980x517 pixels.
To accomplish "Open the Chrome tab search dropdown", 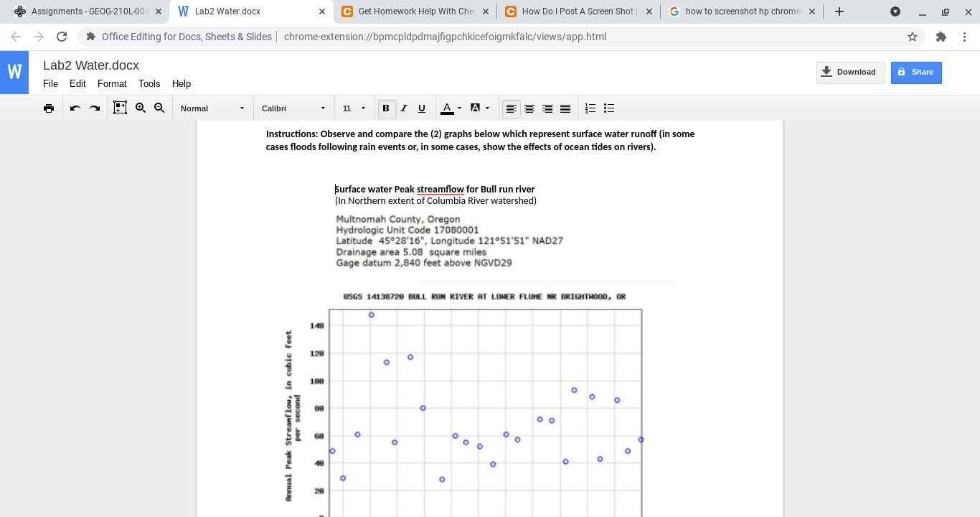I will pos(895,11).
